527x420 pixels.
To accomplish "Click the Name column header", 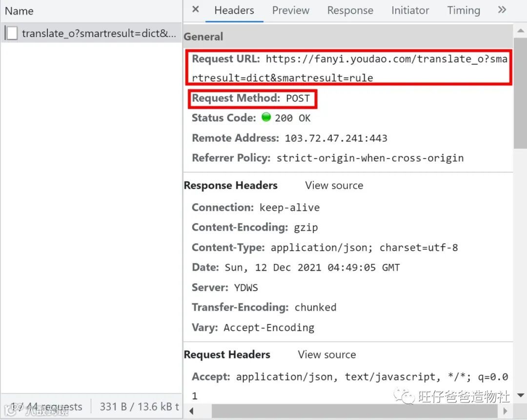I will coord(19,11).
